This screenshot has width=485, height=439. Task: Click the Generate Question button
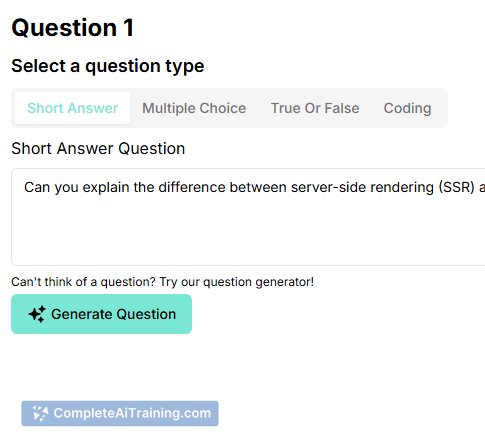101,314
